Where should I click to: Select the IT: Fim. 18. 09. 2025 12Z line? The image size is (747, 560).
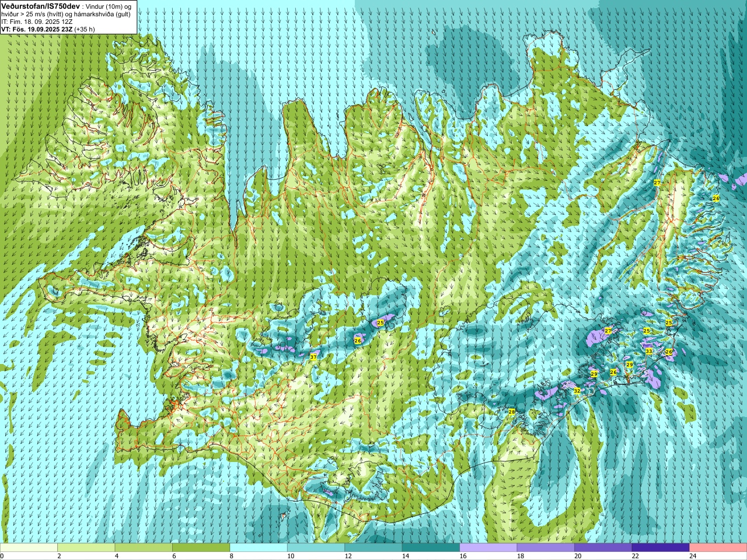37,22
